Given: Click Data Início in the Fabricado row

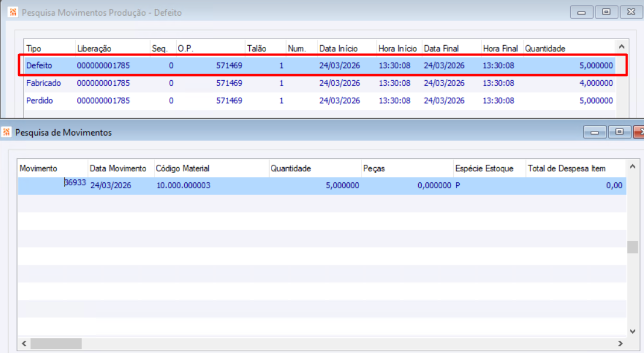Looking at the screenshot, I should point(340,83).
